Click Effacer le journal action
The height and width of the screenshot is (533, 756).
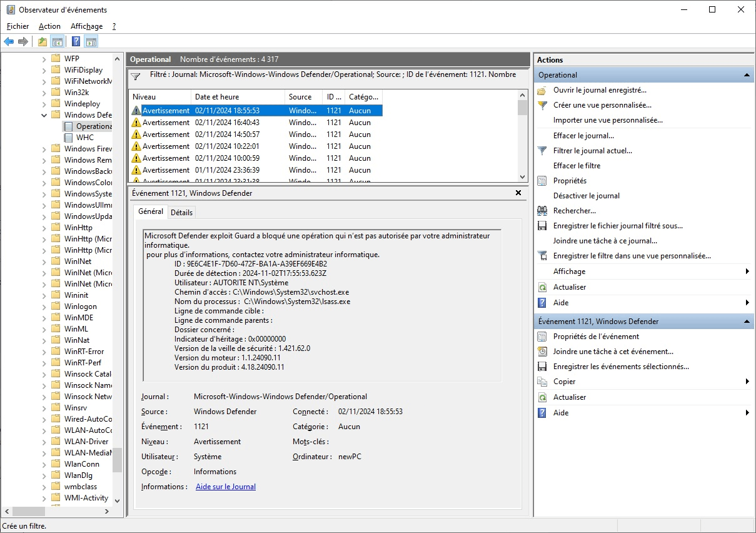[x=583, y=135]
